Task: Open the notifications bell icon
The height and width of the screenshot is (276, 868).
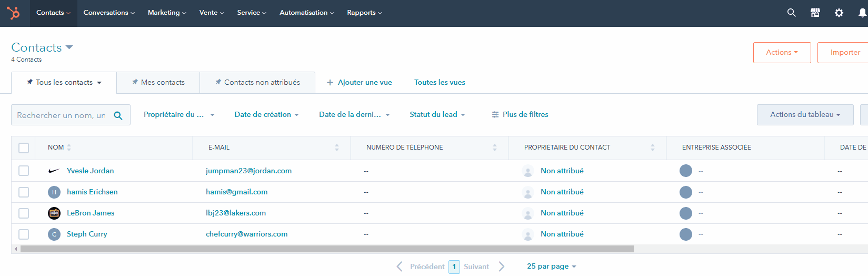Action: click(x=862, y=13)
